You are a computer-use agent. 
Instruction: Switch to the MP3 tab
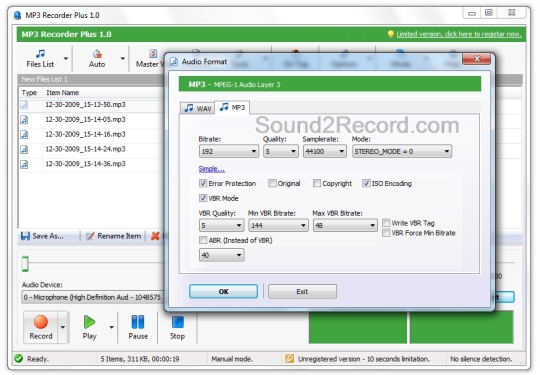[x=232, y=107]
